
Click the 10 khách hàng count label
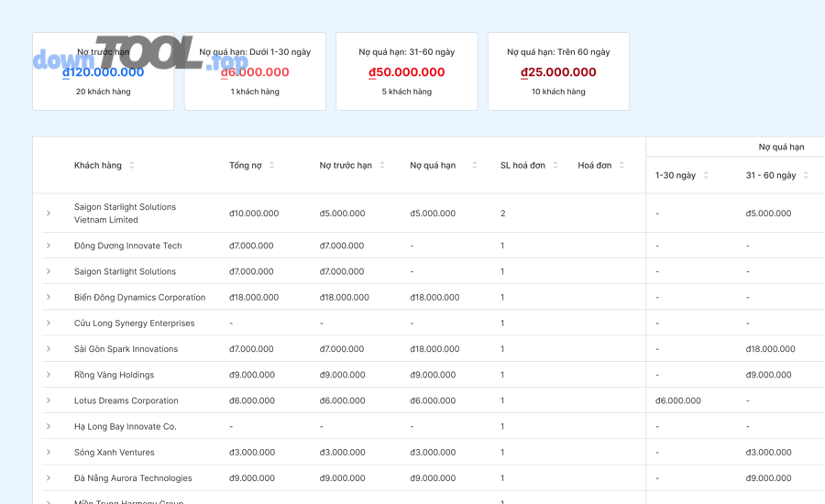pos(558,92)
